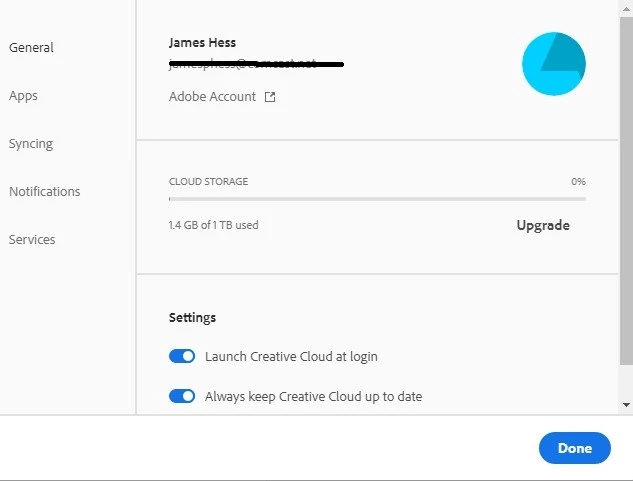Open the General preferences tab
Viewport: 633px width, 481px height.
click(31, 48)
